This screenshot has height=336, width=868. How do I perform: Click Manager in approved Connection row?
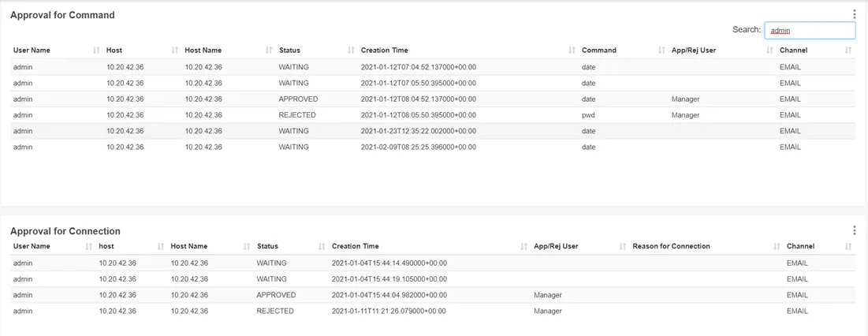[x=548, y=295]
